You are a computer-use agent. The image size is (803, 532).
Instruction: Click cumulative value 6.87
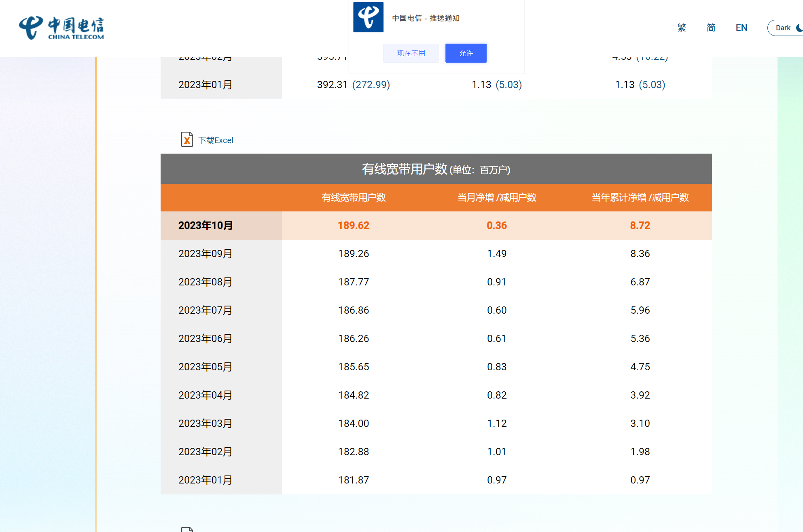(x=640, y=282)
